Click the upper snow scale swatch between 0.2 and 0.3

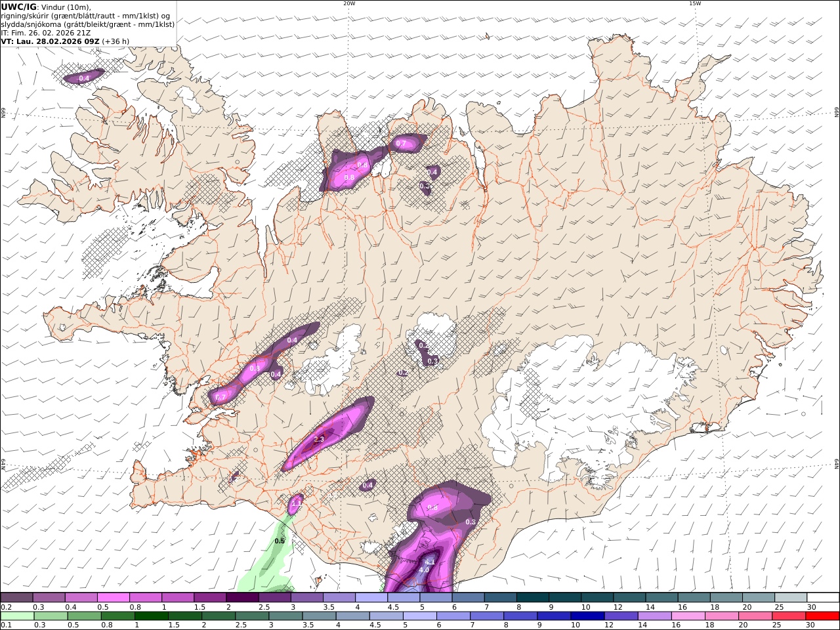16,598
